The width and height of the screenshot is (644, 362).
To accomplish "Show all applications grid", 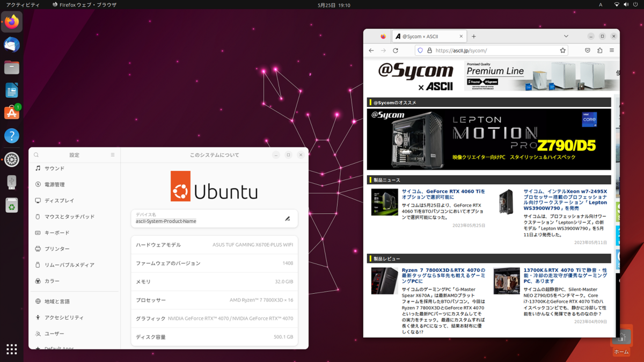I will (12, 349).
